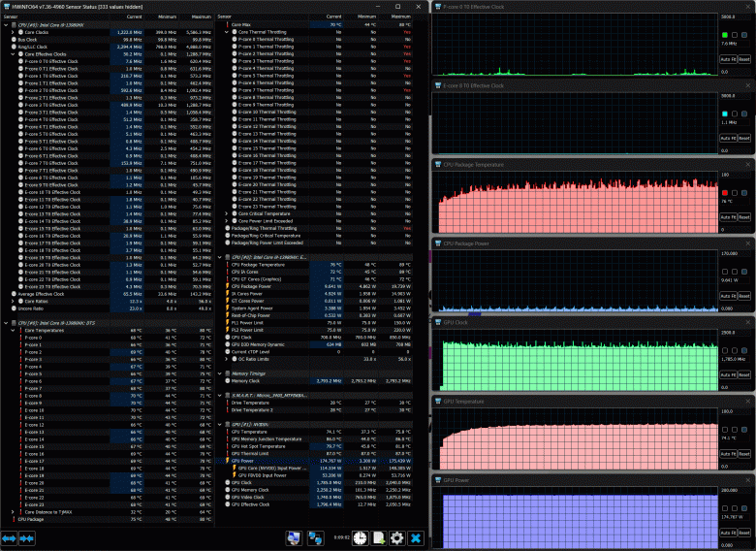Close the GPU Power graph window
756x551 pixels.
pos(747,478)
